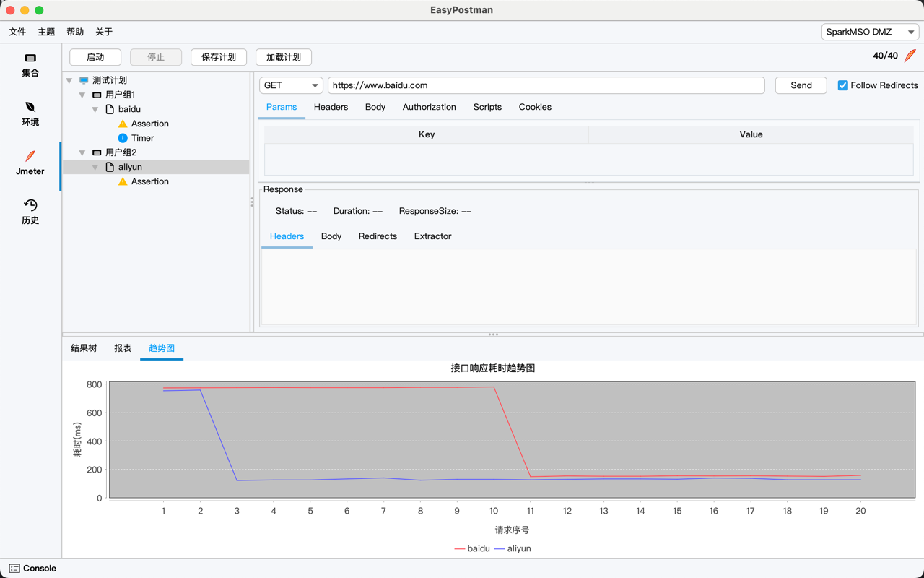Click the 停止 stop button
This screenshot has width=924, height=578.
(x=156, y=57)
